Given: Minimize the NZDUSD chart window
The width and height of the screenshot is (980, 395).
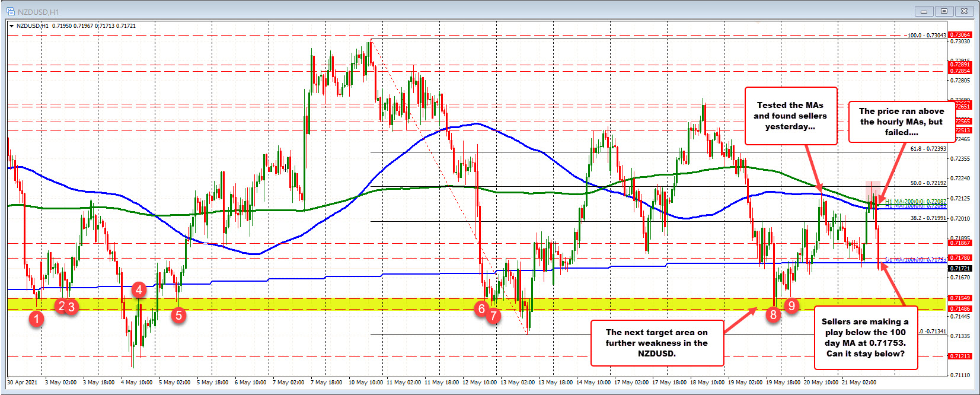Looking at the screenshot, I should pos(923,11).
